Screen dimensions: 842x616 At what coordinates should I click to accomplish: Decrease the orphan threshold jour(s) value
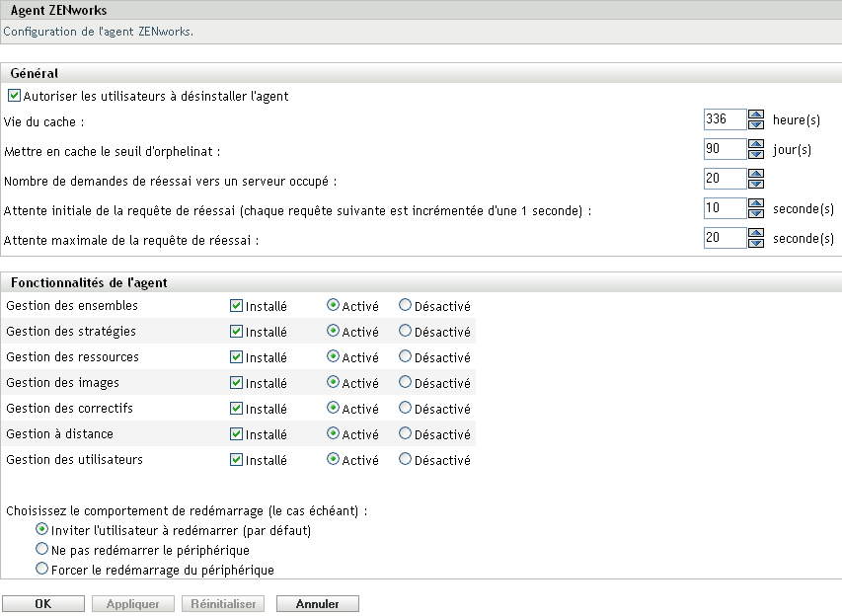click(757, 154)
